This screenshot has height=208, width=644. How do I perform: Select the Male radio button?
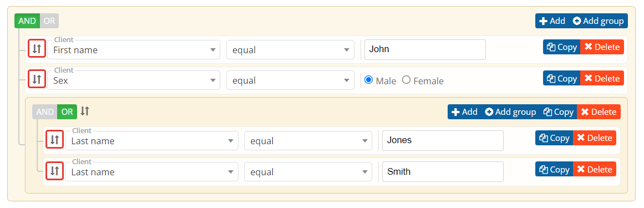click(x=368, y=80)
